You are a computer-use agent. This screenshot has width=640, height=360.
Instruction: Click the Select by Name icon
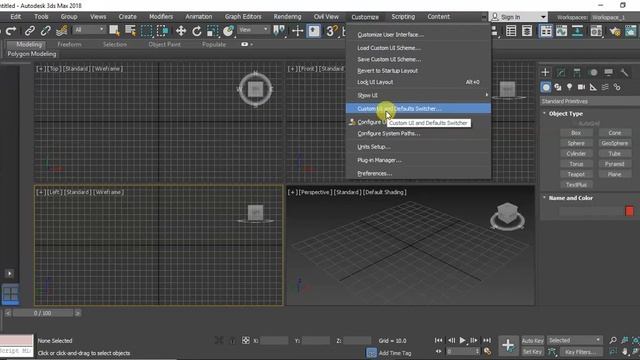(131, 31)
